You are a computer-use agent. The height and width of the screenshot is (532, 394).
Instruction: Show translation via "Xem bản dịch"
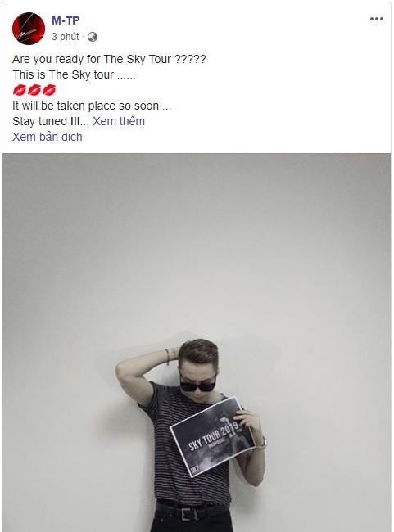48,137
